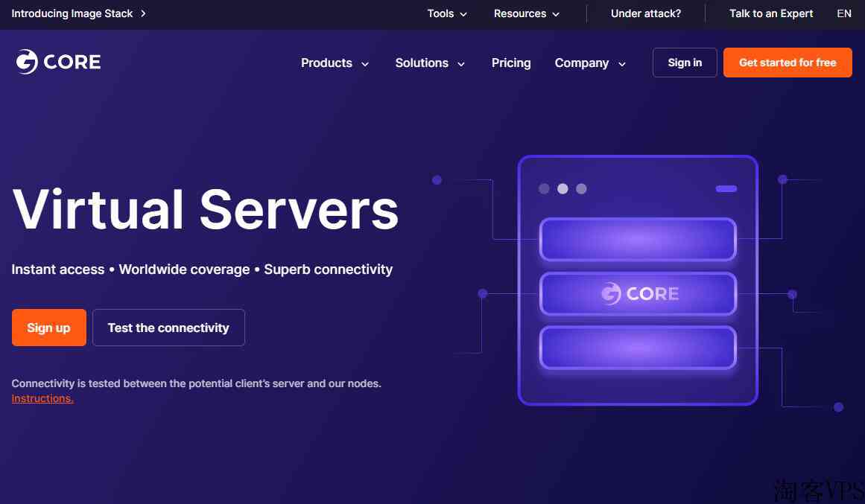Open the Company menu
865x504 pixels.
[x=581, y=63]
